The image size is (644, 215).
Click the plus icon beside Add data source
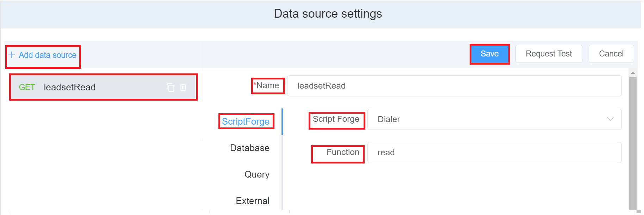(12, 55)
